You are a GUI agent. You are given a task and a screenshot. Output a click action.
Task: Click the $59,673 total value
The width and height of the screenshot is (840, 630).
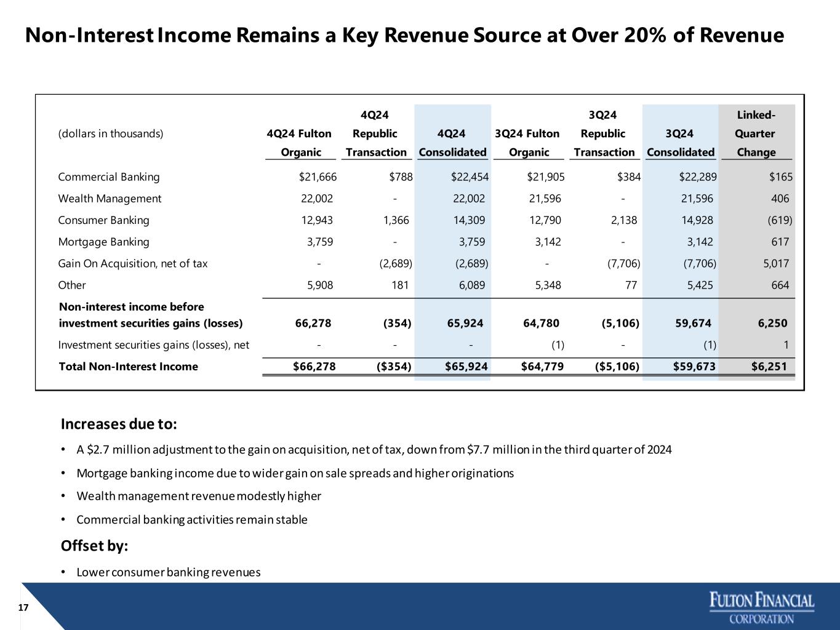pyautogui.click(x=694, y=367)
